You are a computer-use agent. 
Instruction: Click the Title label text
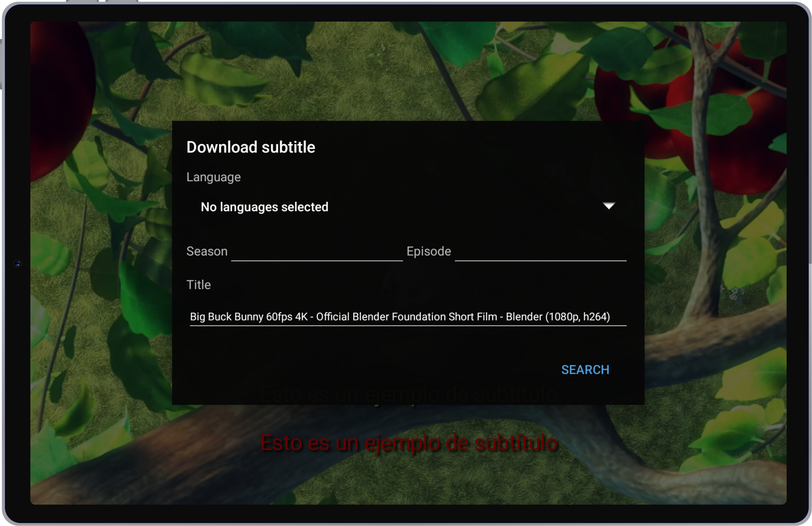tap(198, 284)
